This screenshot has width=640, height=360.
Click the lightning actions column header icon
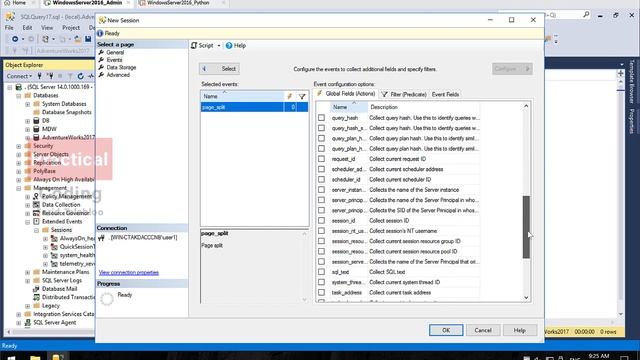click(289, 96)
